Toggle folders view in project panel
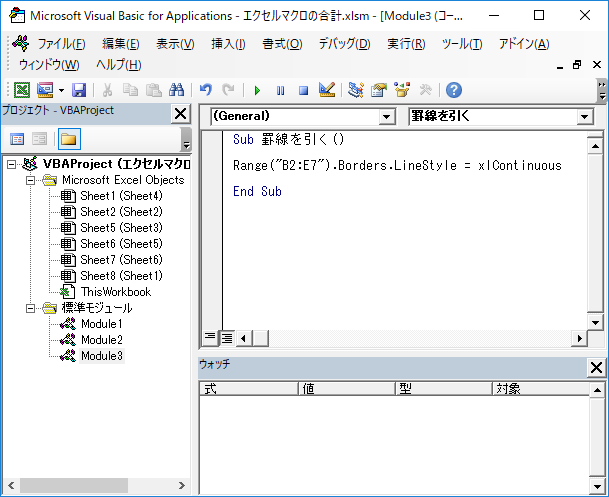Image resolution: width=609 pixels, height=497 pixels. click(68, 138)
